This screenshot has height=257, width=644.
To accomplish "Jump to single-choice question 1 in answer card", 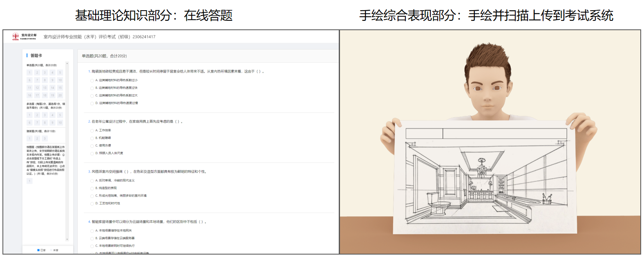I will coord(29,73).
